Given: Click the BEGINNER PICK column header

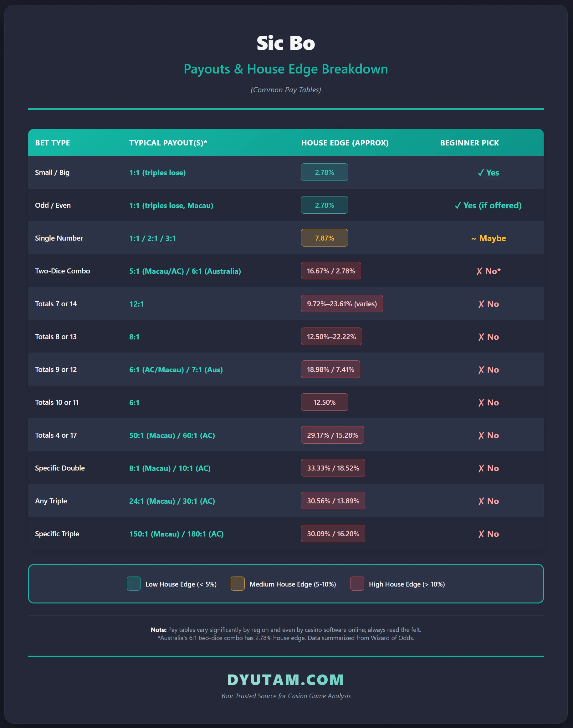Looking at the screenshot, I should point(469,143).
